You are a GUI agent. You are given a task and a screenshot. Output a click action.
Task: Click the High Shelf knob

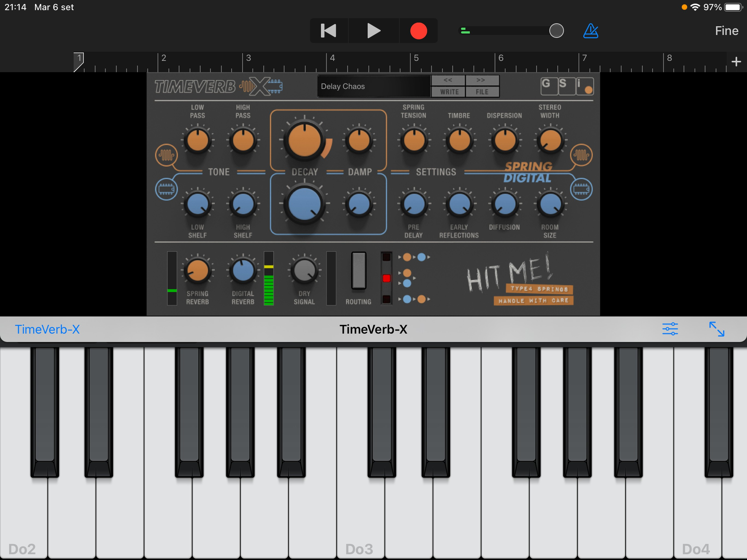243,204
